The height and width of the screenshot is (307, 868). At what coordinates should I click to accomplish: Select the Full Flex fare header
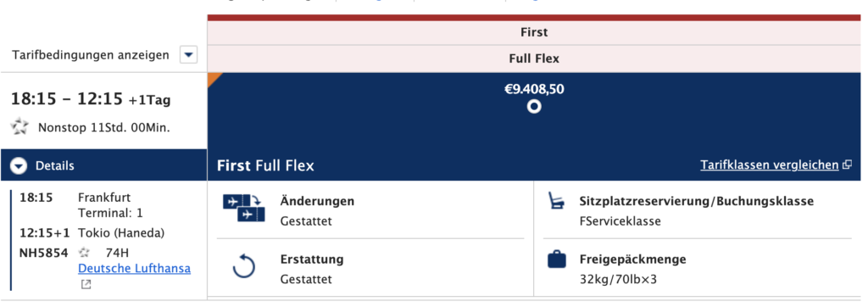coord(534,59)
